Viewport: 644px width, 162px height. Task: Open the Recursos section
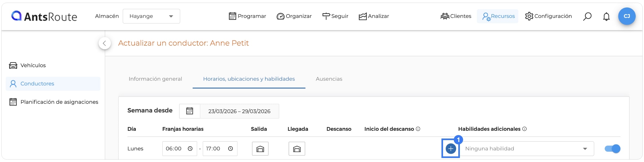pyautogui.click(x=498, y=16)
